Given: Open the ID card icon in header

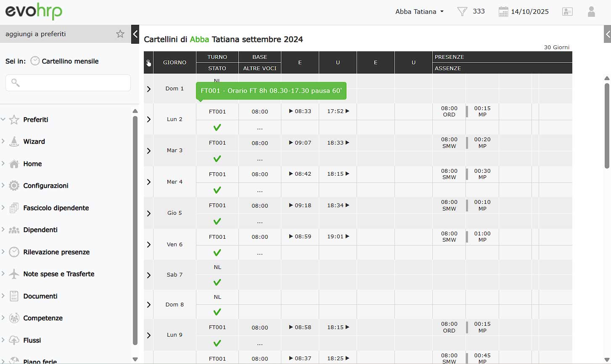Looking at the screenshot, I should [567, 12].
